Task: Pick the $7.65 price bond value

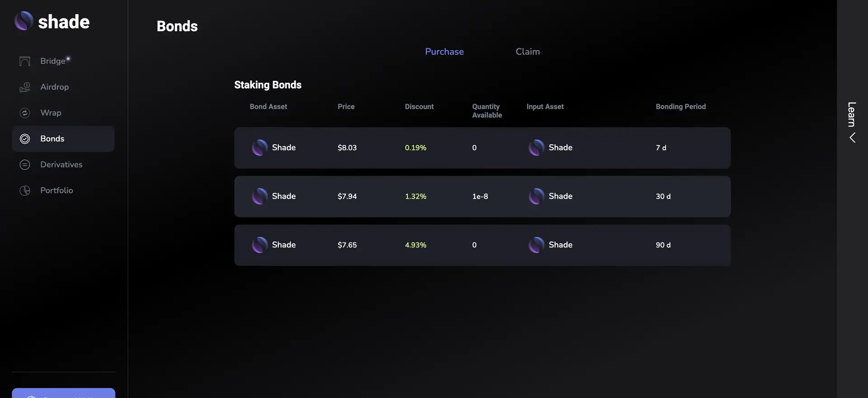Action: 347,245
